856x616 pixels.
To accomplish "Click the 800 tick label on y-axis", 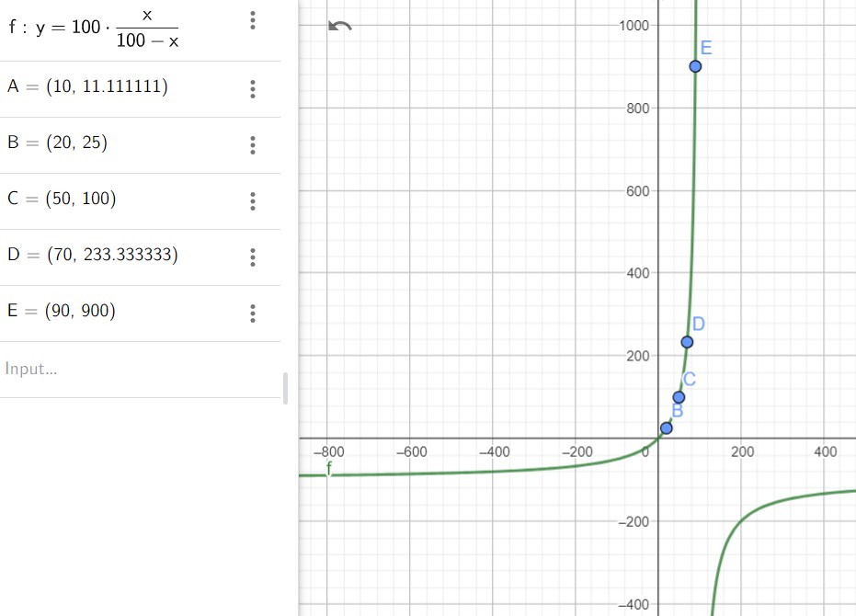I will (638, 108).
